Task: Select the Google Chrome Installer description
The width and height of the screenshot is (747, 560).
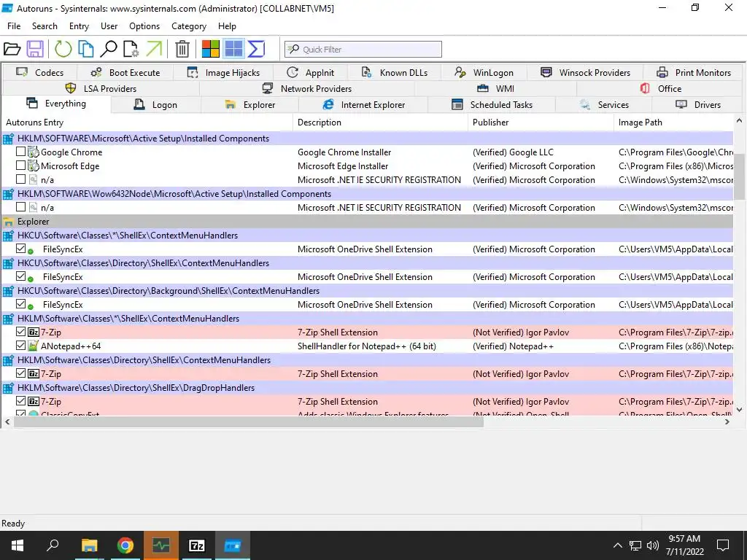Action: tap(344, 152)
